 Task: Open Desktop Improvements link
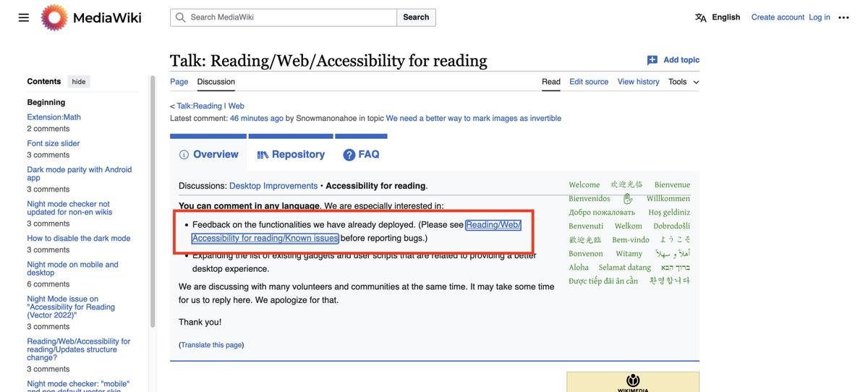tap(273, 186)
